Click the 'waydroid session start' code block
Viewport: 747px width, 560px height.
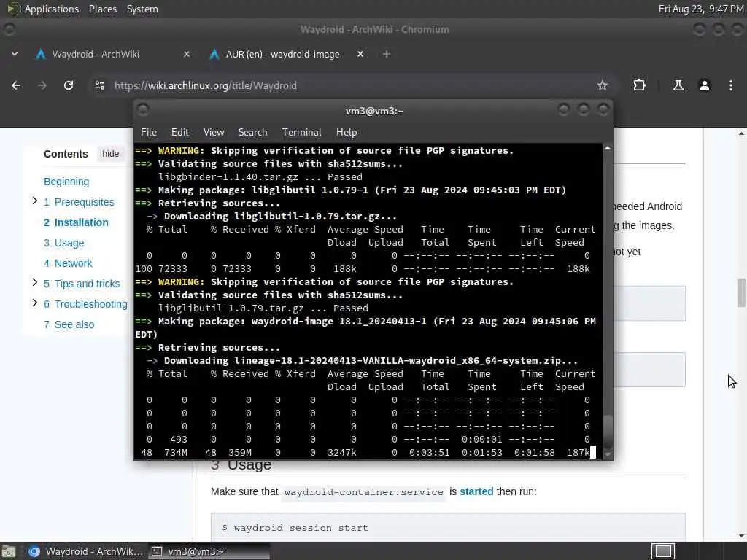tap(448, 528)
